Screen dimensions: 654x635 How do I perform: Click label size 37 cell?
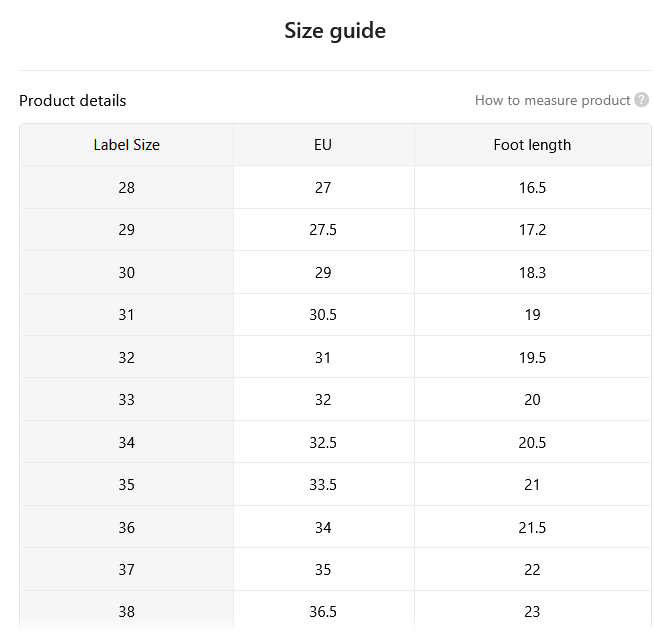127,569
